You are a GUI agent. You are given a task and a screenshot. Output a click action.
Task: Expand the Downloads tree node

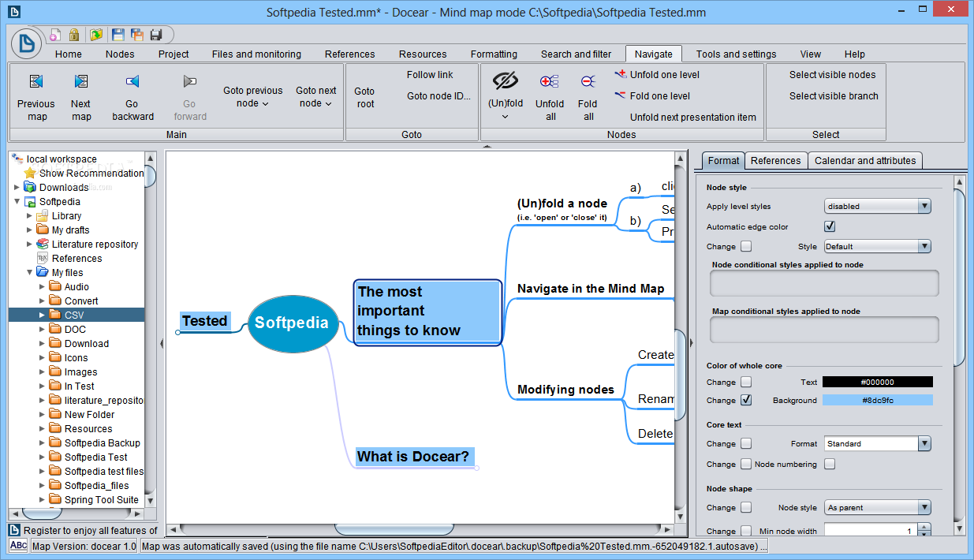[17, 188]
